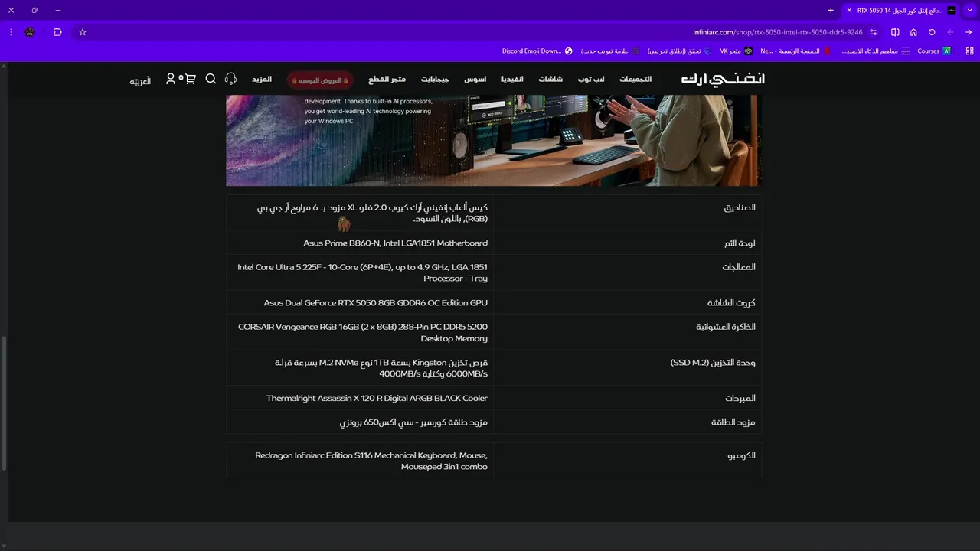This screenshot has width=980, height=551.
Task: Click the وحدة التخزين (SSD M.2) label
Action: click(713, 363)
